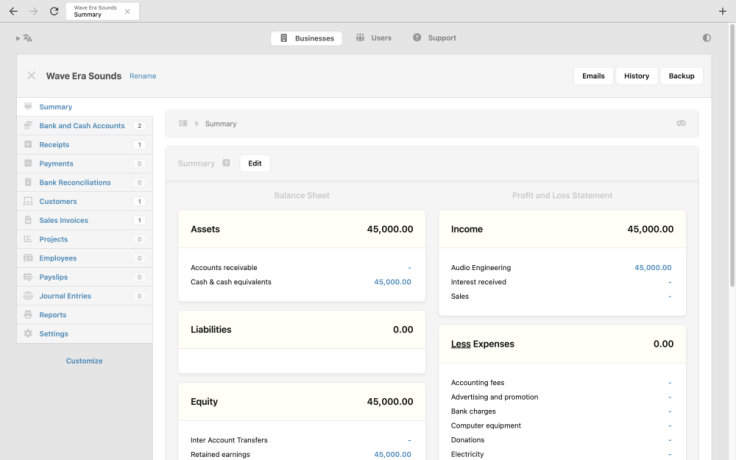The height and width of the screenshot is (460, 736).
Task: Click Edit next to Summary heading
Action: tap(254, 163)
